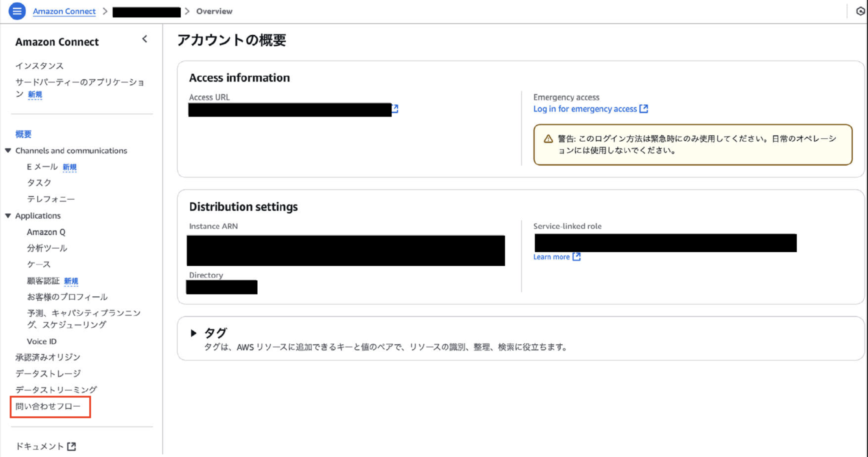Open the navigation hamburger menu icon

tap(17, 11)
